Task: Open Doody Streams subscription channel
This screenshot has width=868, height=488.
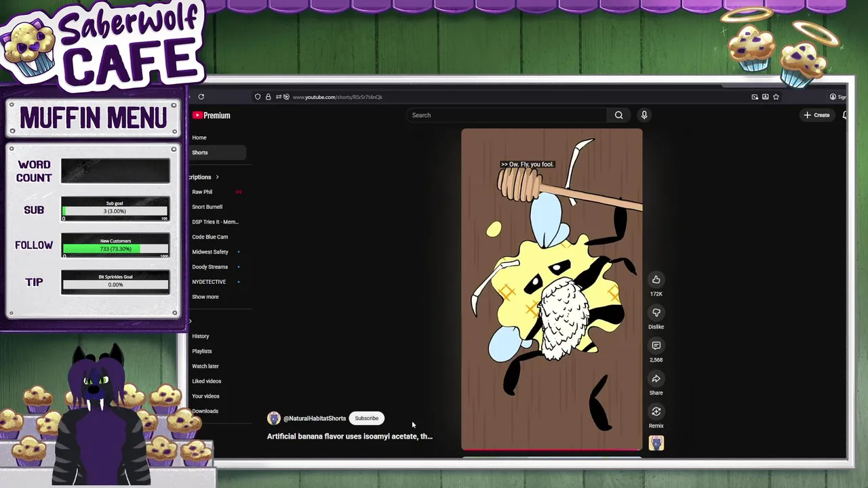Action: pyautogui.click(x=210, y=267)
